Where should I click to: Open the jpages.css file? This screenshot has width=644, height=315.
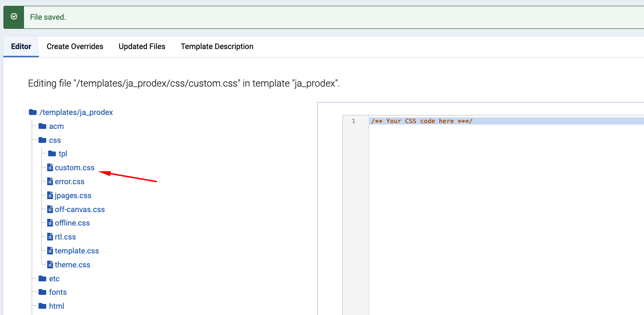click(x=73, y=196)
